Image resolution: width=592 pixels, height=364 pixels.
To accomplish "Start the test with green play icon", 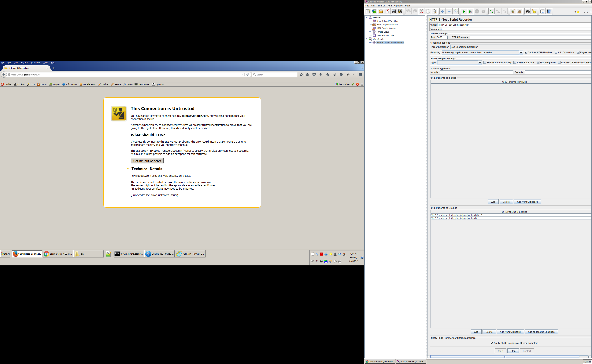I will click(x=464, y=11).
